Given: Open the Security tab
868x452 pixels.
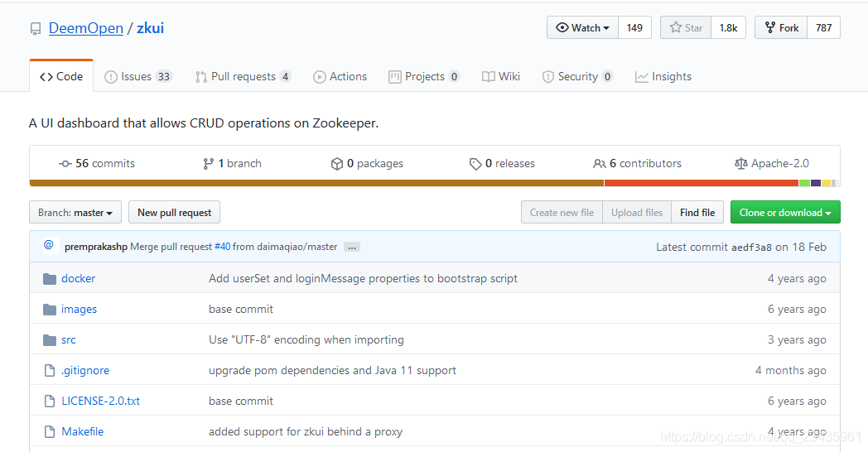Looking at the screenshot, I should click(x=577, y=76).
